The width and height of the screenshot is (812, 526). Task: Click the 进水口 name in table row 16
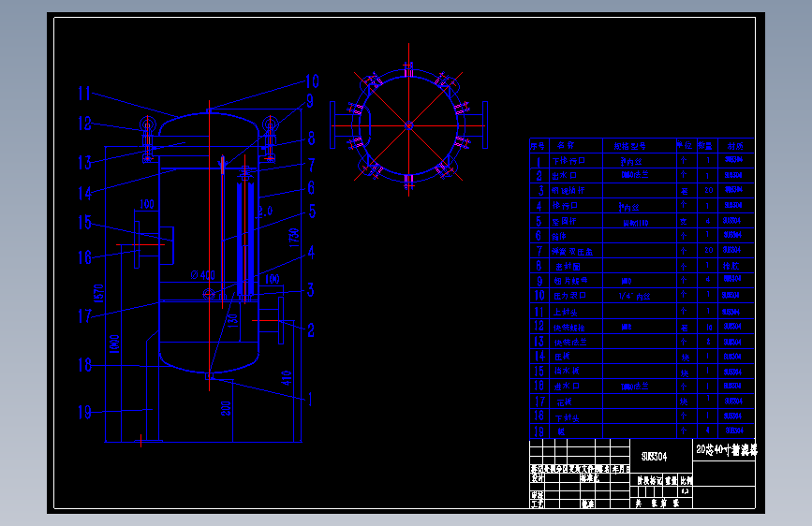pos(567,387)
